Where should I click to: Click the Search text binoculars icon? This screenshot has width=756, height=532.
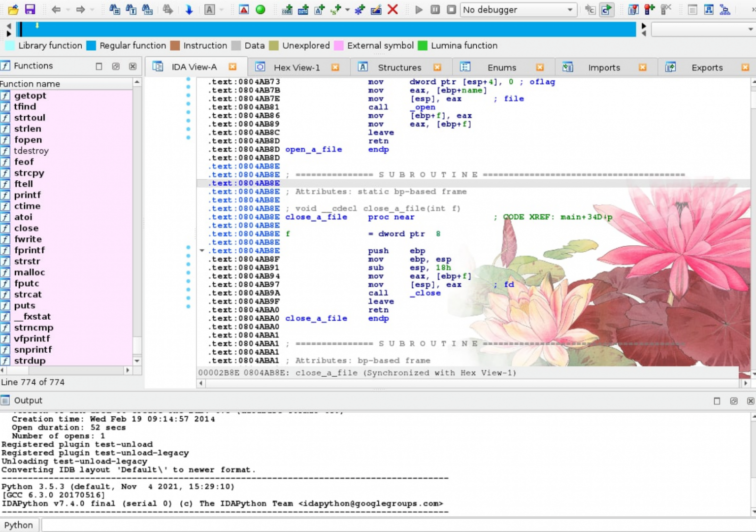pyautogui.click(x=131, y=9)
